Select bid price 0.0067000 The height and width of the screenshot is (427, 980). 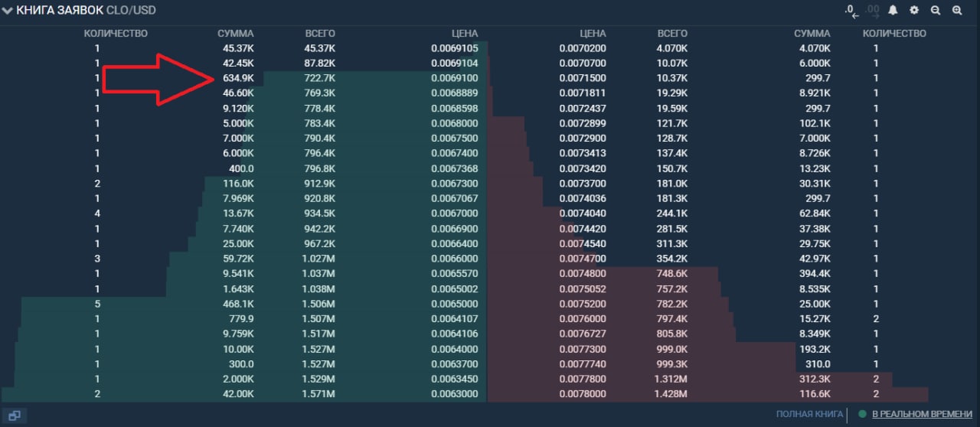454,213
